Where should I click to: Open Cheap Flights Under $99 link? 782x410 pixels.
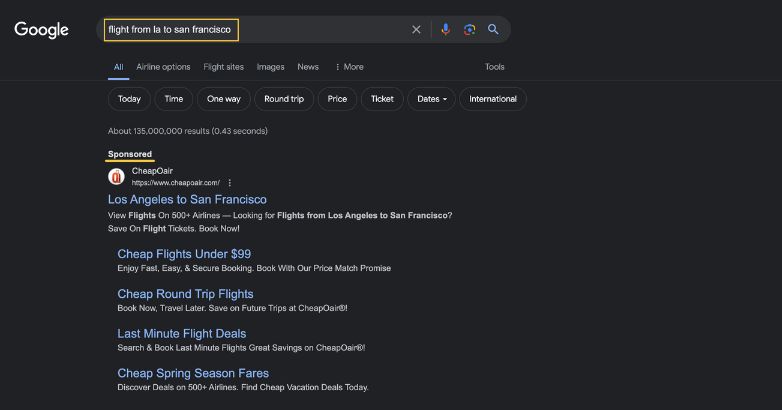pos(184,254)
